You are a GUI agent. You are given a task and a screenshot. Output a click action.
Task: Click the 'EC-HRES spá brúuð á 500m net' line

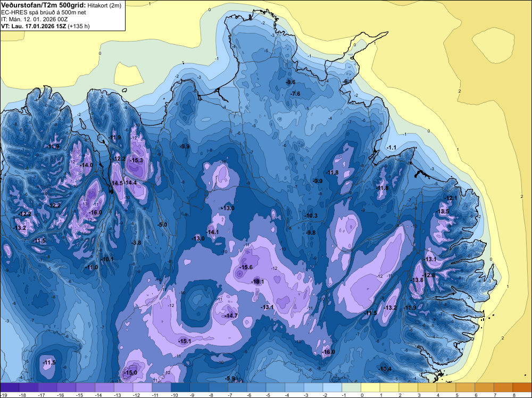tap(44, 12)
